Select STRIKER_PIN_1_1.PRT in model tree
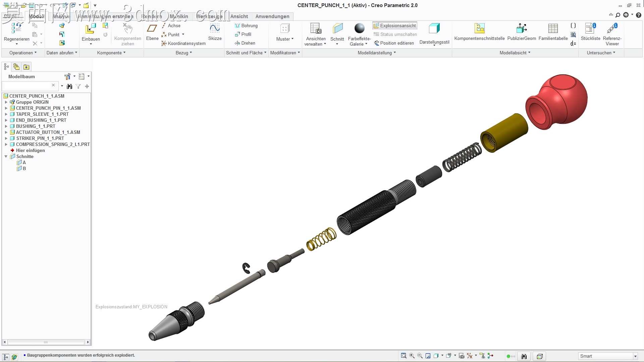 coord(40,138)
